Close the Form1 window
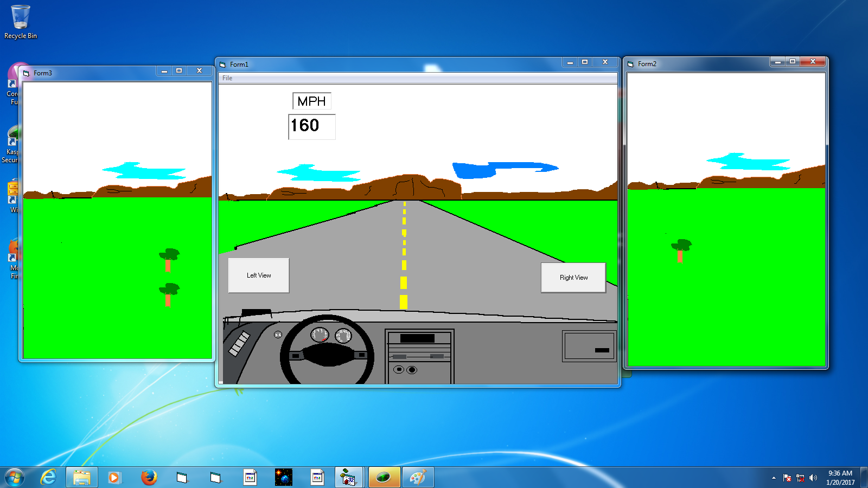 (x=605, y=62)
